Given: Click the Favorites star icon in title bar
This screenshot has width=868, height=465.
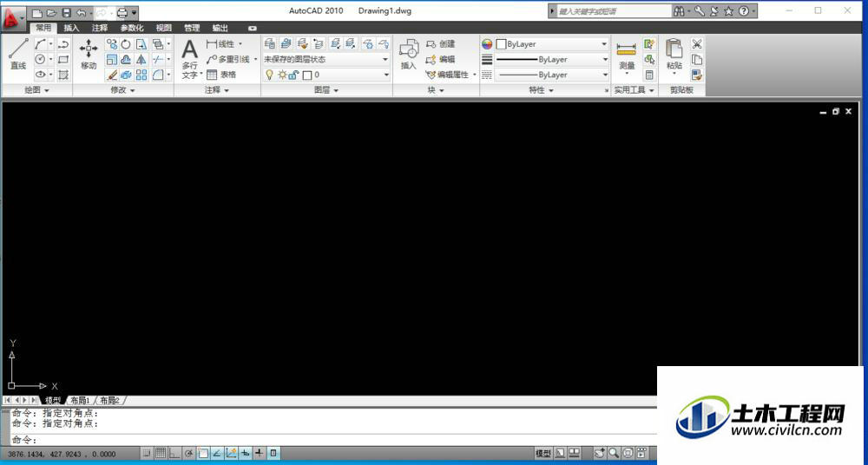Looking at the screenshot, I should (x=729, y=11).
